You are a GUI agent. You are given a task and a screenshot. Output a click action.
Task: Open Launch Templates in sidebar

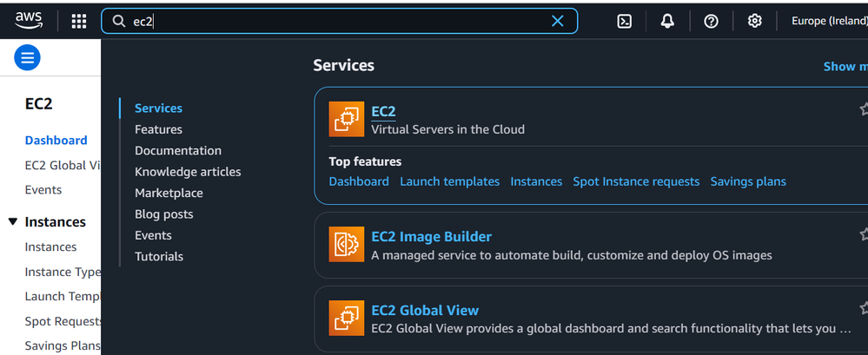63,296
